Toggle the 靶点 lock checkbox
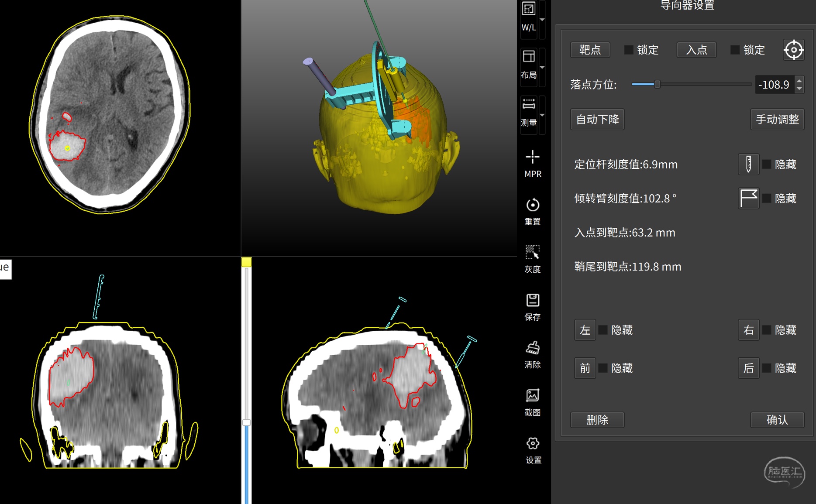This screenshot has width=816, height=504. [628, 50]
